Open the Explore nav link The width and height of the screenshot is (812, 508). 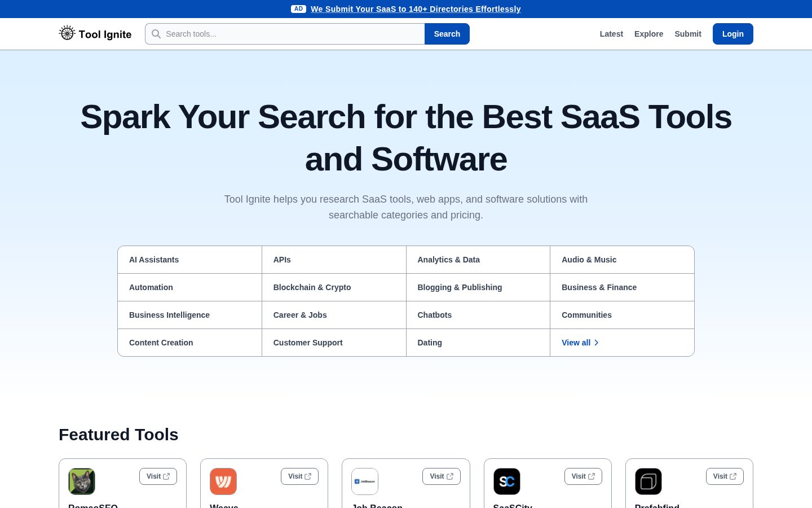tap(648, 34)
